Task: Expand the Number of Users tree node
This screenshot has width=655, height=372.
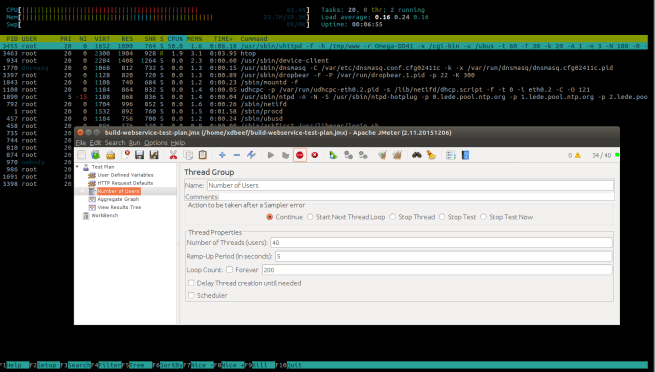Action: 83,191
